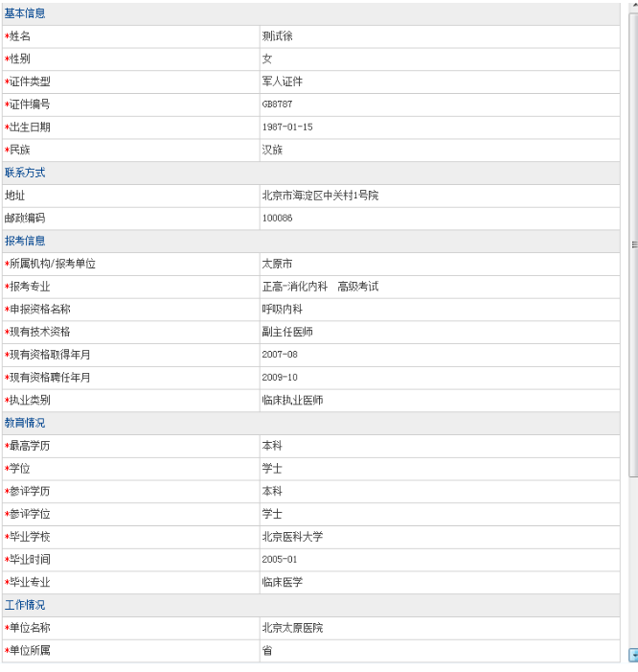
Task: Click the label 证件编号
Action: coord(30,104)
